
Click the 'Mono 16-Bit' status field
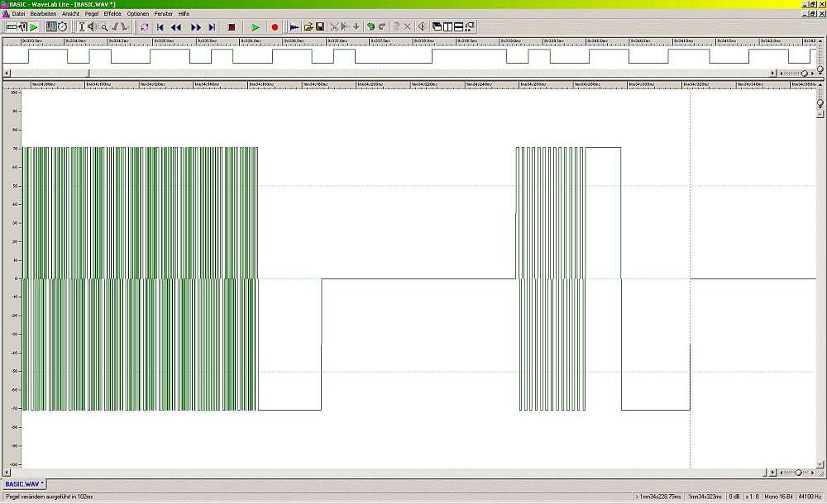pyautogui.click(x=778, y=497)
